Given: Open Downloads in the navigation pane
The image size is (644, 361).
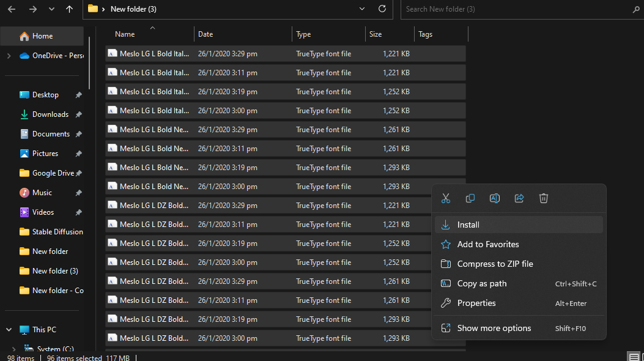Looking at the screenshot, I should click(x=50, y=114).
